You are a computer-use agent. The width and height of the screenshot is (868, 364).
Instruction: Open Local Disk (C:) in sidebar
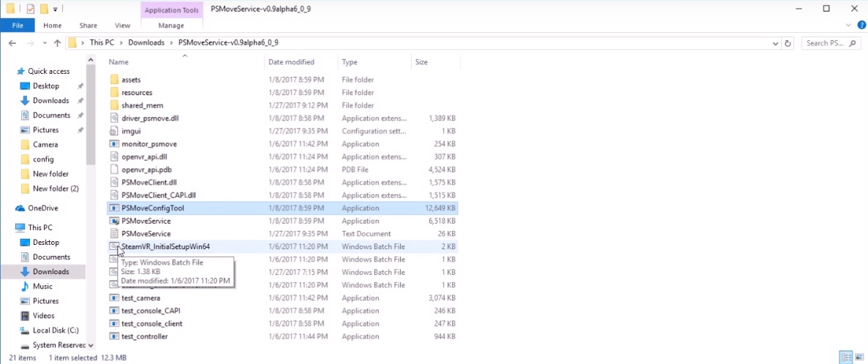coord(56,330)
